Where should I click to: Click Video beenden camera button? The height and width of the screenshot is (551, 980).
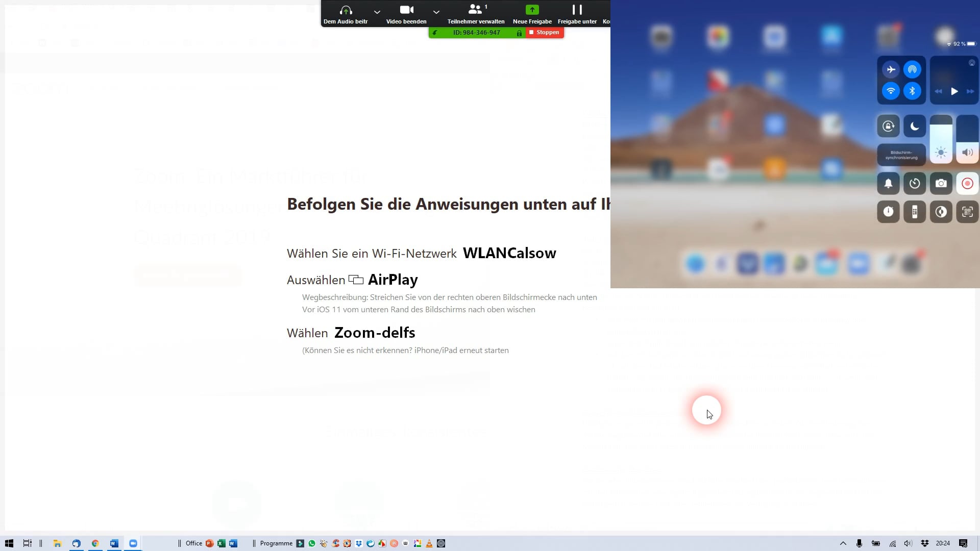(x=406, y=14)
